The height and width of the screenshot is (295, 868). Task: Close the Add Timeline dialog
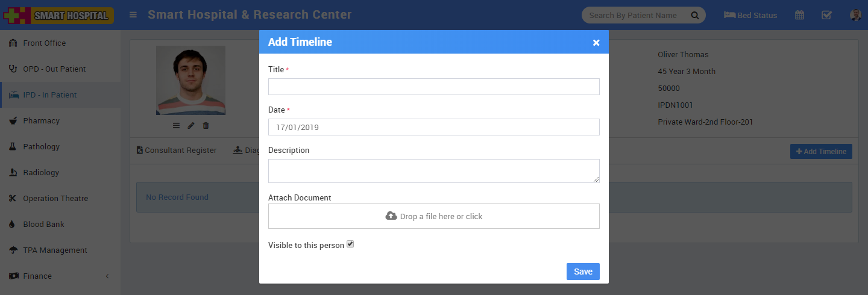point(596,42)
